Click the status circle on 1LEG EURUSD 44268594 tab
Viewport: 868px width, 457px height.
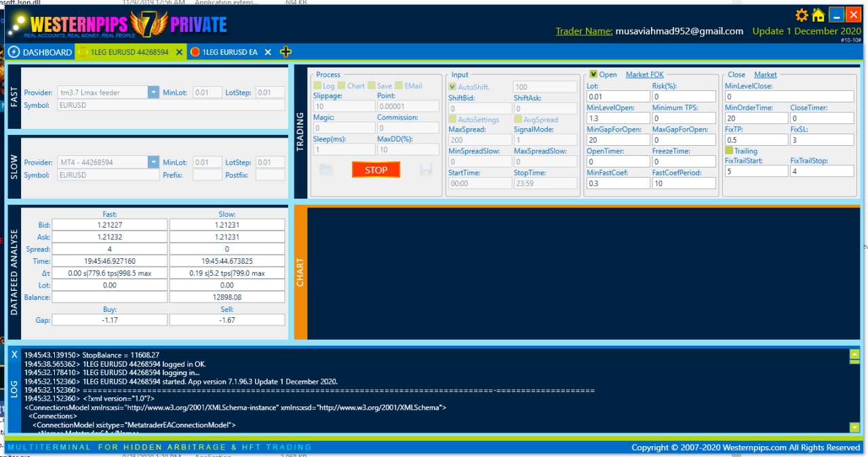pos(83,52)
